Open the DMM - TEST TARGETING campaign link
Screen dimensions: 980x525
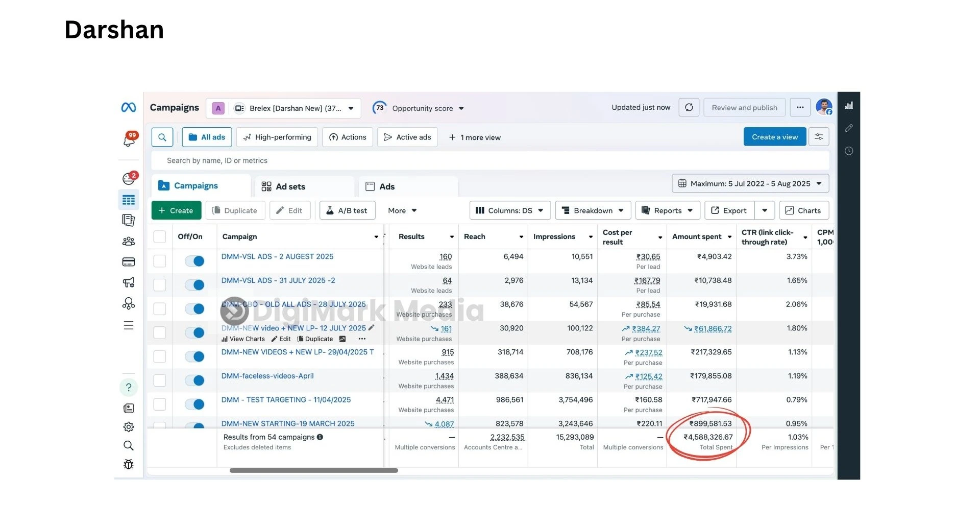click(x=286, y=400)
